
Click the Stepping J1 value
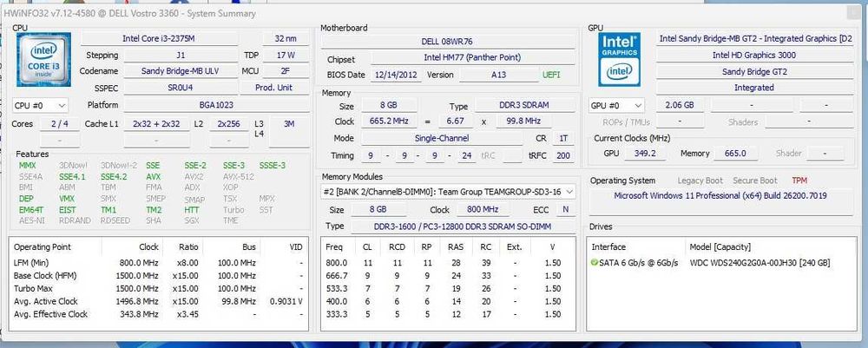pyautogui.click(x=181, y=56)
